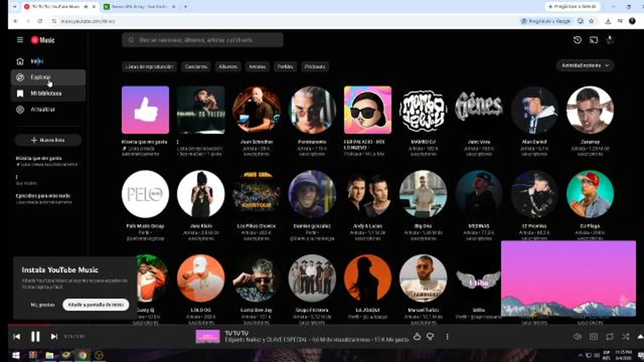Open File Explorer from the taskbar
This screenshot has width=644, height=362.
(x=49, y=355)
